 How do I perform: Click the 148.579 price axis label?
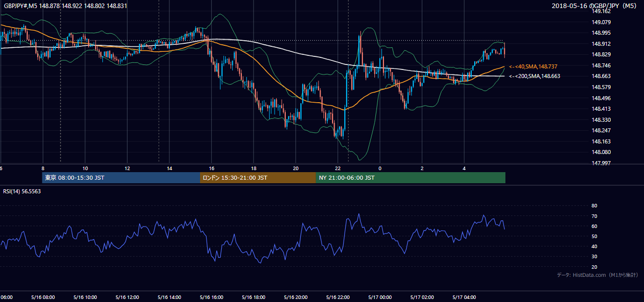point(602,87)
